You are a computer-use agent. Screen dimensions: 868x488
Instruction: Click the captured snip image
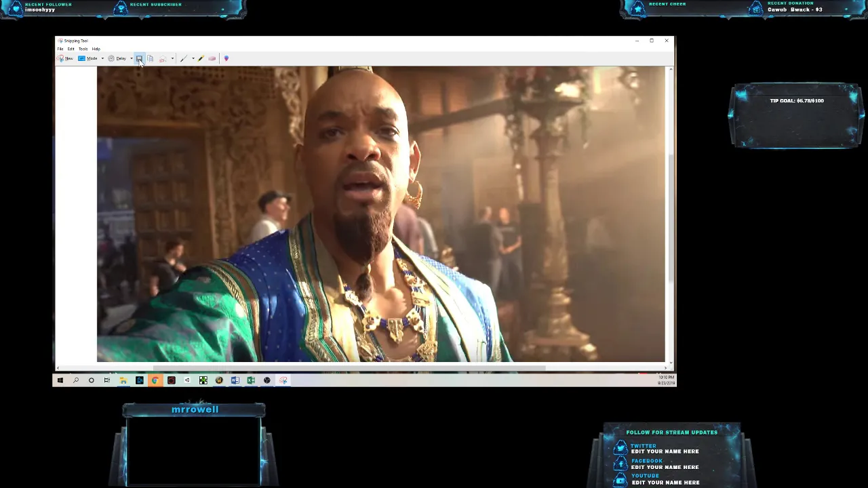tap(381, 214)
